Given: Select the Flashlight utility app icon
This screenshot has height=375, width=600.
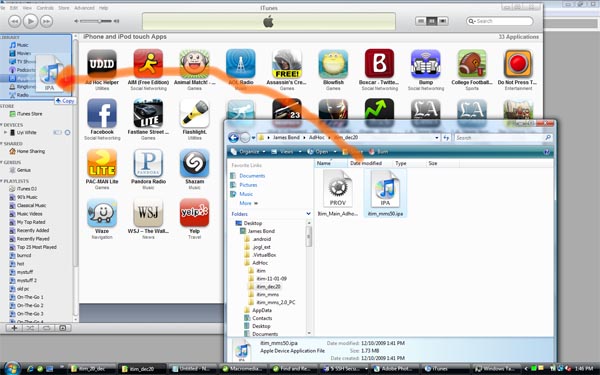Looking at the screenshot, I should pyautogui.click(x=194, y=113).
